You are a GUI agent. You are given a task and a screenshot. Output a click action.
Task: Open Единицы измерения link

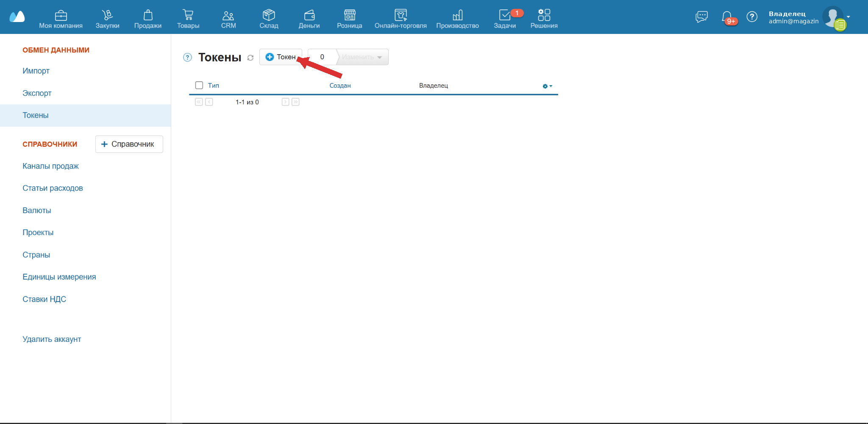pos(59,277)
